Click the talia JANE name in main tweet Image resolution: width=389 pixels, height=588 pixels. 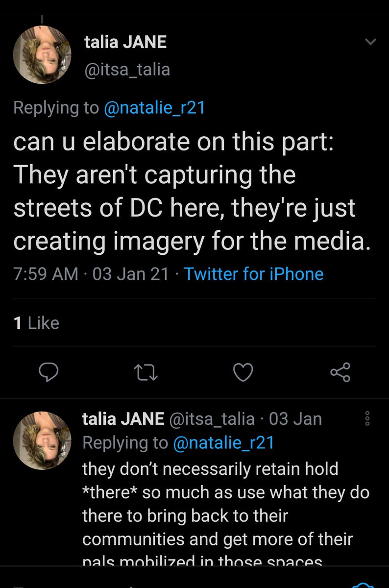click(125, 42)
